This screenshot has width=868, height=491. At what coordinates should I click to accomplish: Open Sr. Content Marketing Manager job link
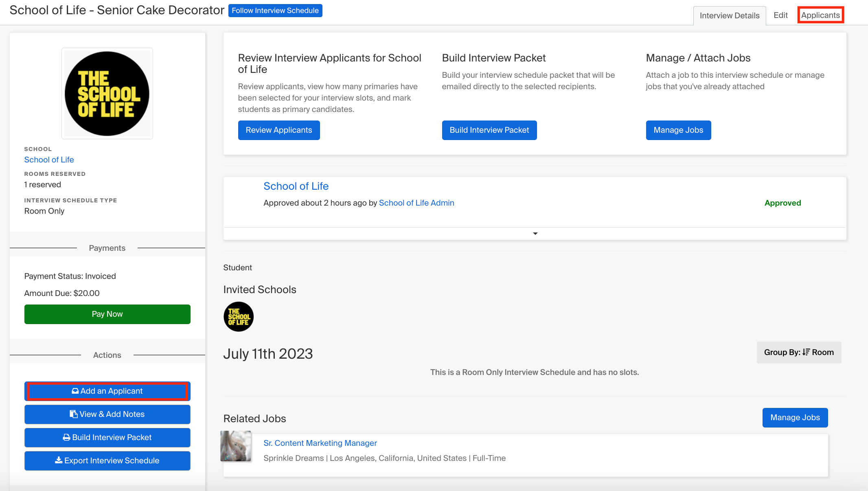click(320, 443)
